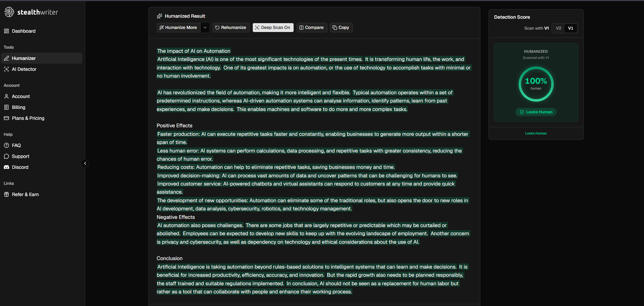644x306 pixels.
Task: Click the 'Detection Score' panel title
Action: (x=512, y=17)
